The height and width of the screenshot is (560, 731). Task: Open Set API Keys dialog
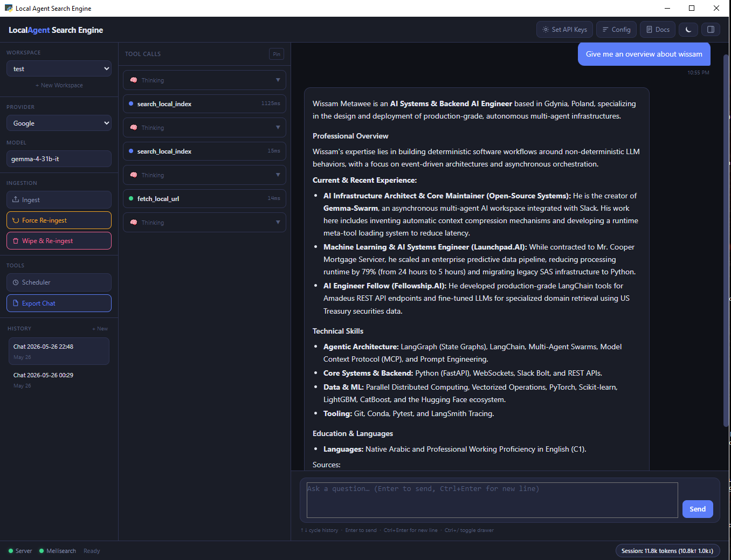tap(564, 30)
